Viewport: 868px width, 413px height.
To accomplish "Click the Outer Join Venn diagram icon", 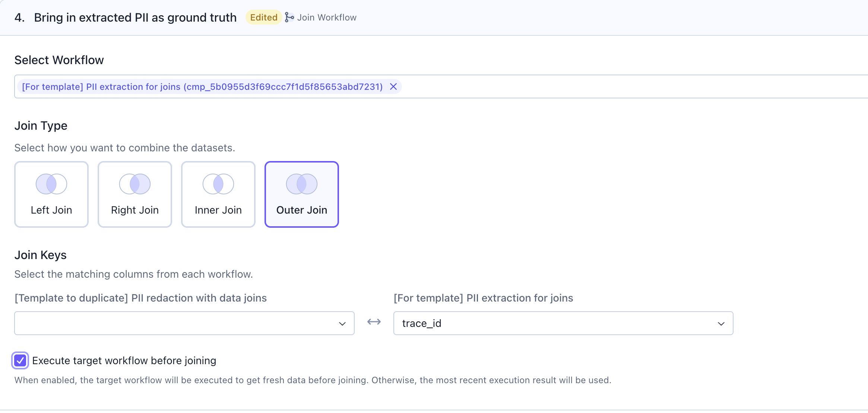I will (x=302, y=184).
